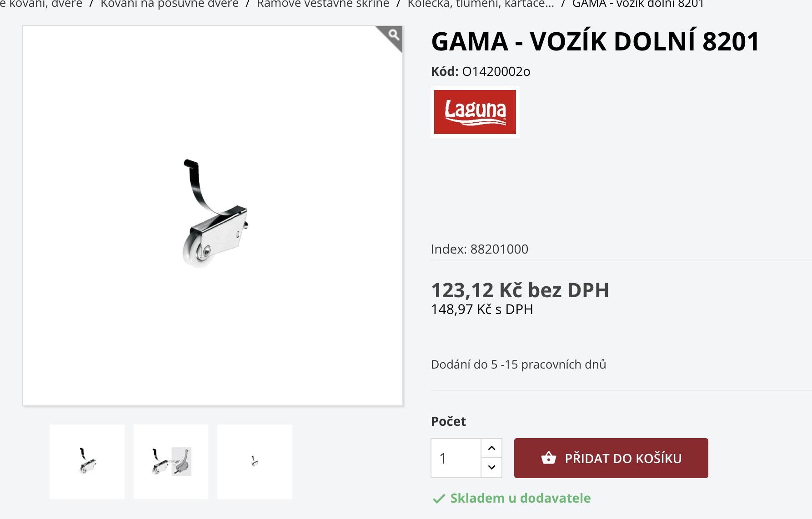Click the first breadcrumb ending in kování, dveře
Screen dimensions: 812x519
tap(41, 4)
